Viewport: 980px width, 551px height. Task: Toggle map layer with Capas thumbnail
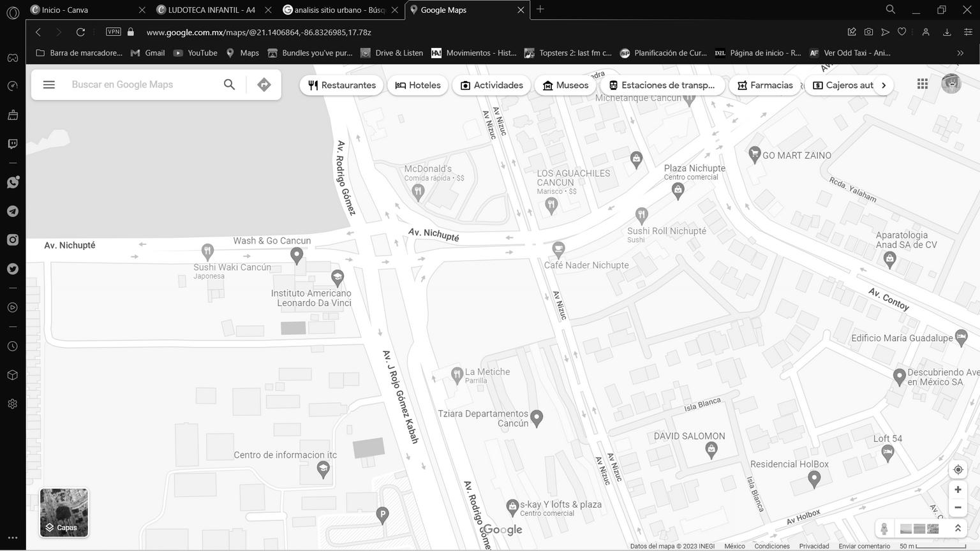tap(64, 513)
